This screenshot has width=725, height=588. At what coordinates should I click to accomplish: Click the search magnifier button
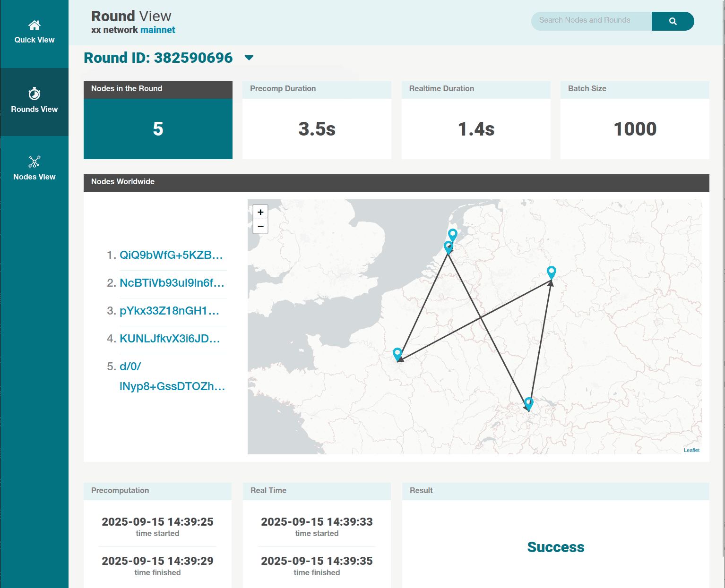(x=673, y=21)
